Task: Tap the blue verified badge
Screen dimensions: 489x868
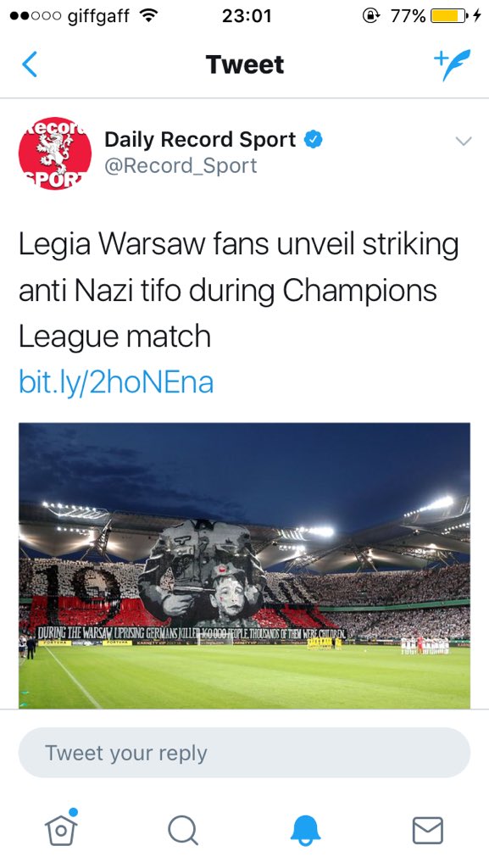Action: point(314,140)
